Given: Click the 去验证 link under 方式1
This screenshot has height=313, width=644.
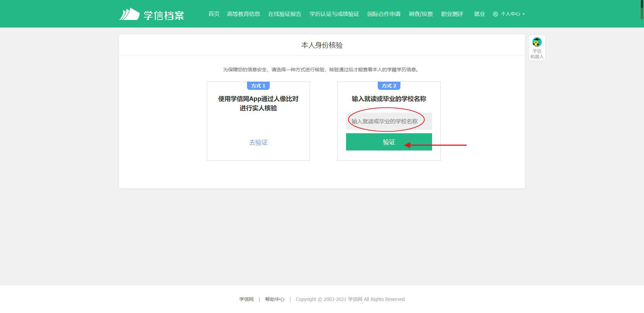Looking at the screenshot, I should pyautogui.click(x=258, y=142).
